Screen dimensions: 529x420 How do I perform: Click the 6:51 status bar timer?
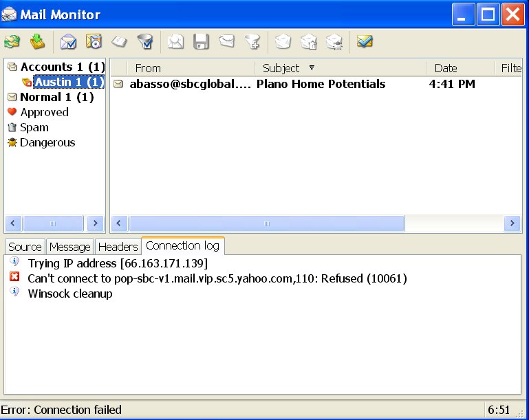pyautogui.click(x=499, y=410)
